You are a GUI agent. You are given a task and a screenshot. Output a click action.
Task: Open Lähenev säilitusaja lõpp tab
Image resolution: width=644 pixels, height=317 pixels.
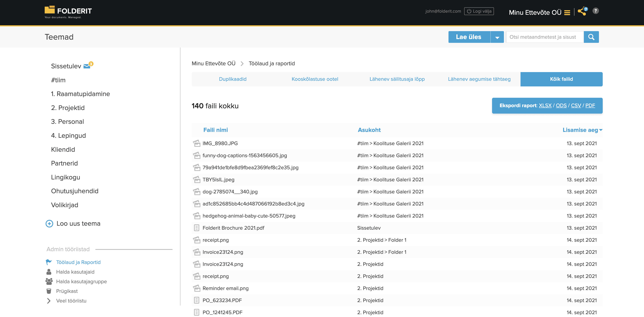click(x=397, y=79)
